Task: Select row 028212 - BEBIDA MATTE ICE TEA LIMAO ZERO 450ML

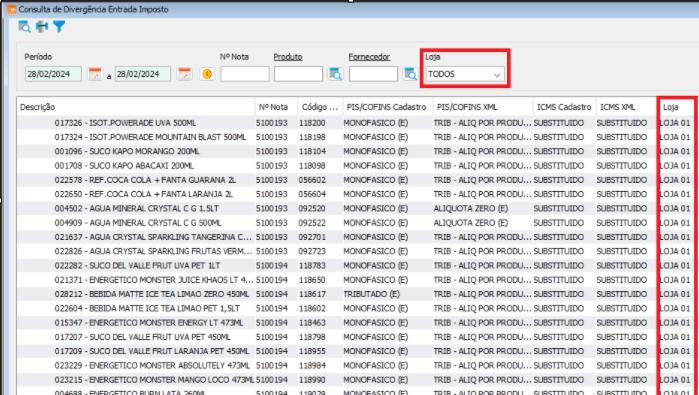Action: (356, 294)
